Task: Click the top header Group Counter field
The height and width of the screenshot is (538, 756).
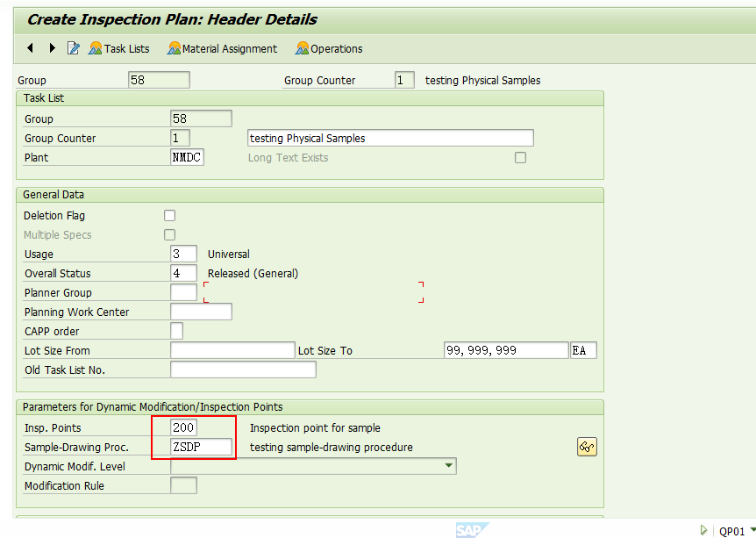Action: pyautogui.click(x=404, y=80)
